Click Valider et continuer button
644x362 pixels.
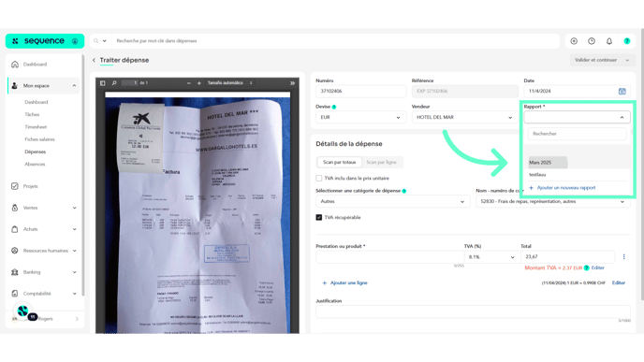595,60
